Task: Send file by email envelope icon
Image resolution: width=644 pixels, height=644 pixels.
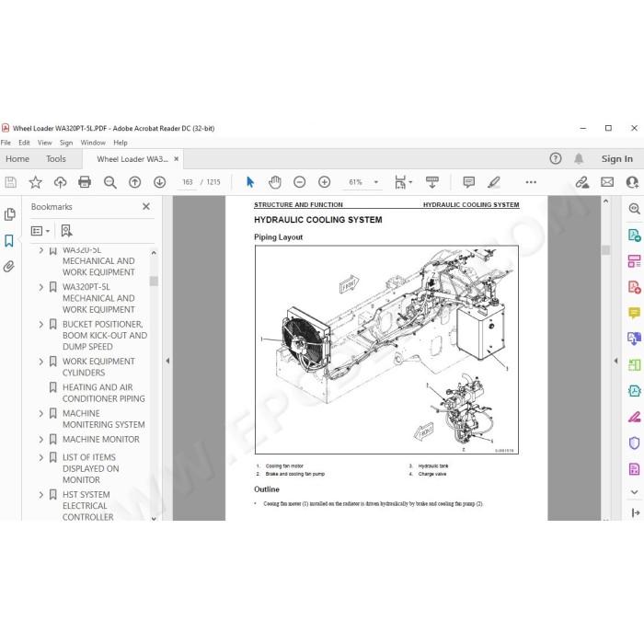Action: click(607, 182)
